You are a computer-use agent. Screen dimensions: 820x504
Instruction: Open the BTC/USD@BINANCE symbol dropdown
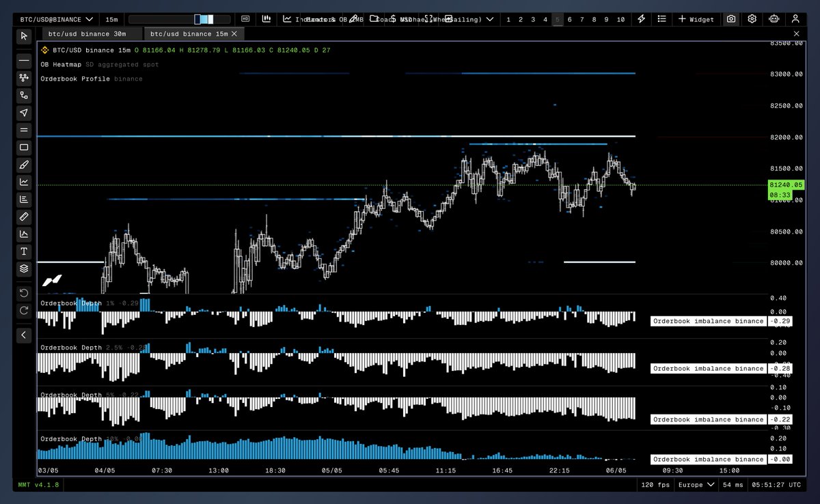click(x=57, y=19)
